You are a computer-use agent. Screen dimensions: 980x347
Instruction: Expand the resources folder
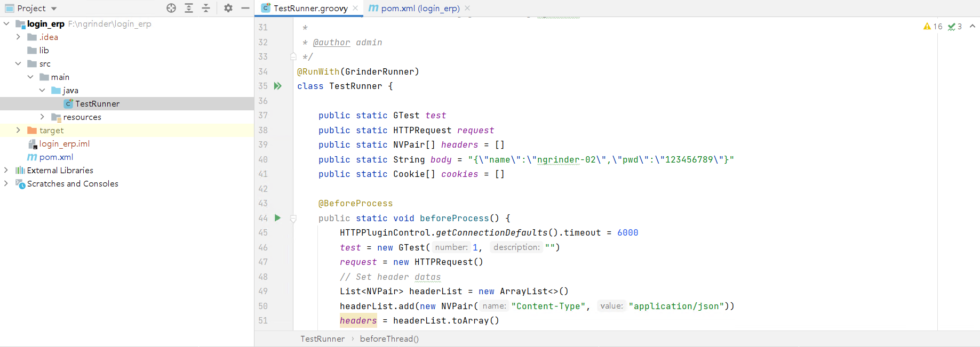point(42,117)
